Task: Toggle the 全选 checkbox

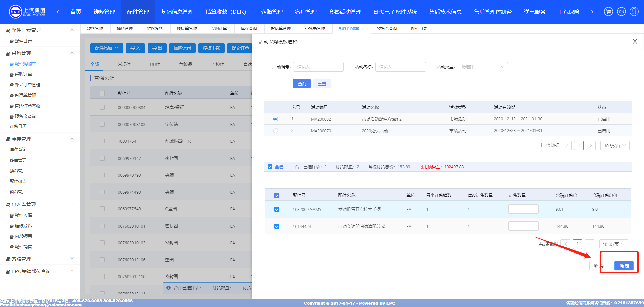Action: tap(270, 167)
